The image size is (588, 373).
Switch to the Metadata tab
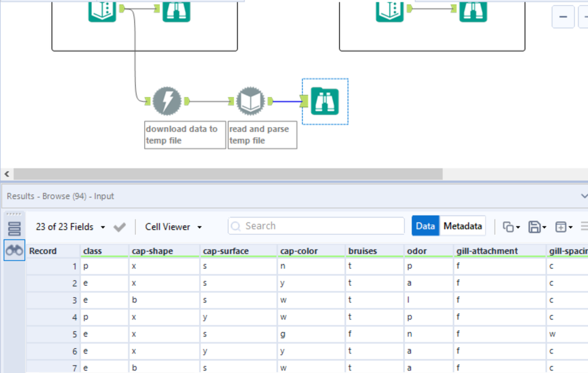[x=463, y=226]
